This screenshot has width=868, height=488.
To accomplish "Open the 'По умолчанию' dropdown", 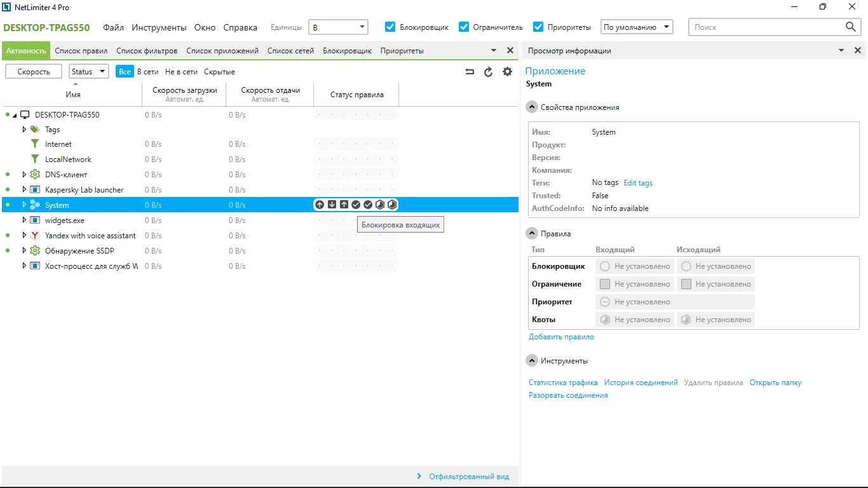I will tap(637, 27).
